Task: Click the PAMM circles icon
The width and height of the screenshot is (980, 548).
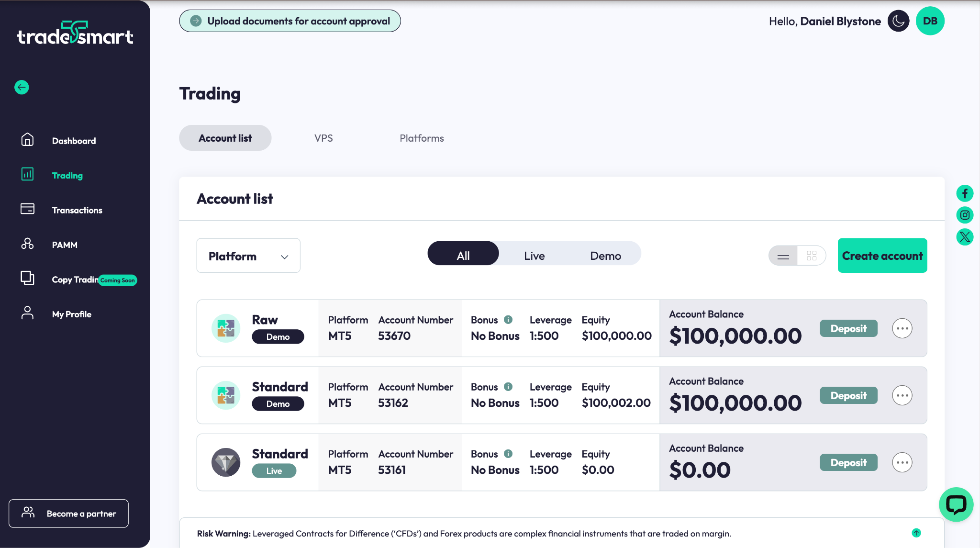Action: click(x=27, y=244)
